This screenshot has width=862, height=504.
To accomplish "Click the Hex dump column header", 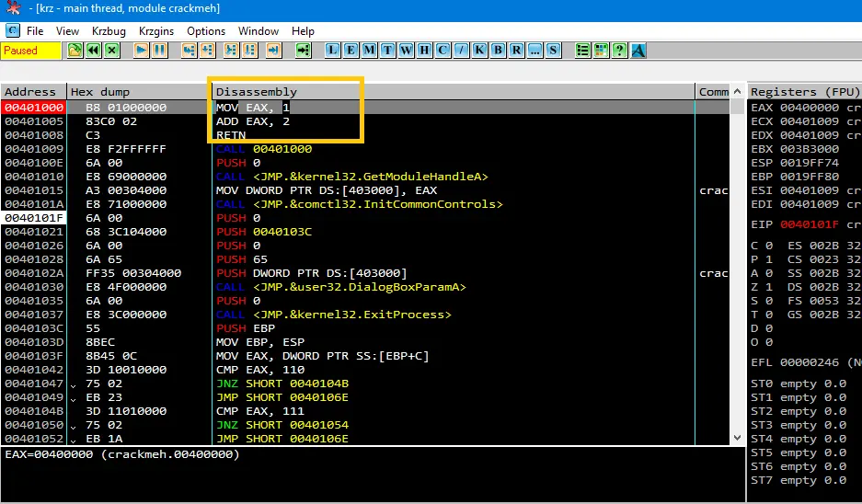I will click(x=139, y=92).
